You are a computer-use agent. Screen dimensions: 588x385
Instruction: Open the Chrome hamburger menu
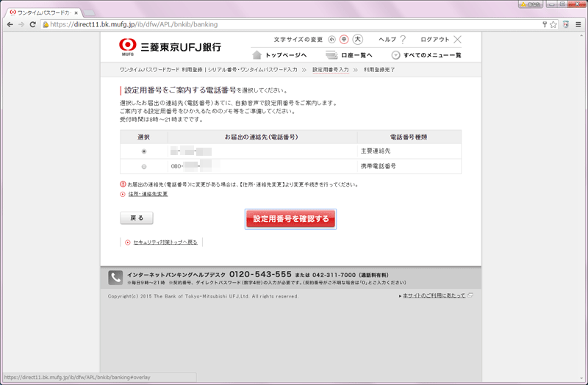click(578, 24)
